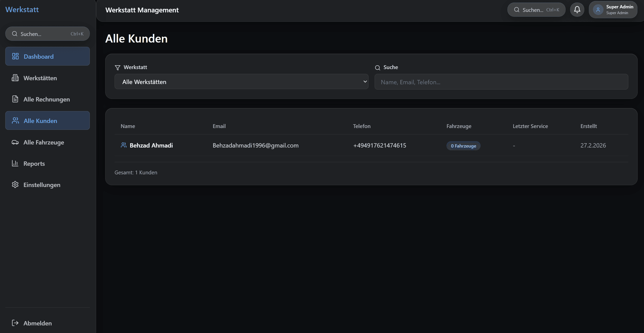The height and width of the screenshot is (333, 644).
Task: Click the Alle Fahrzeuge car icon
Action: pos(15,142)
